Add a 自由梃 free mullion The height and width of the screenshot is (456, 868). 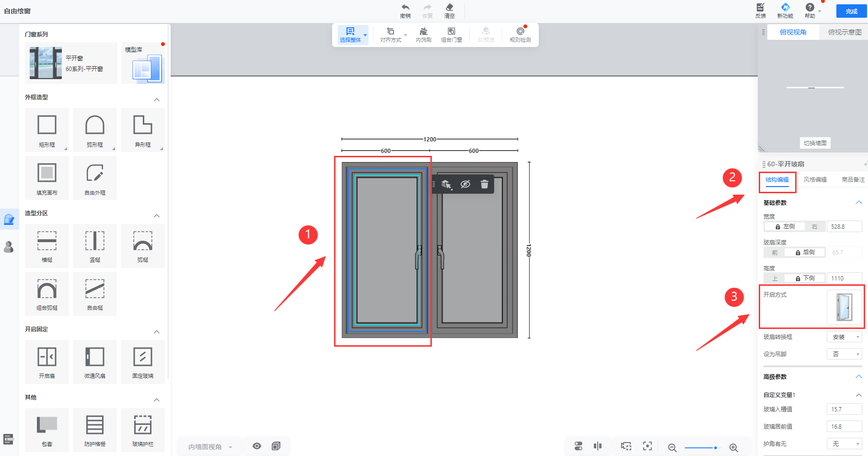[x=95, y=294]
